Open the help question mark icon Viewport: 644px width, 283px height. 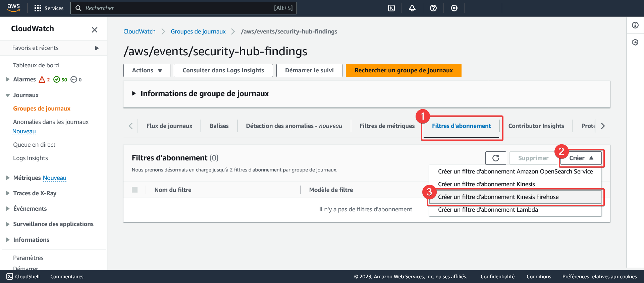point(433,8)
